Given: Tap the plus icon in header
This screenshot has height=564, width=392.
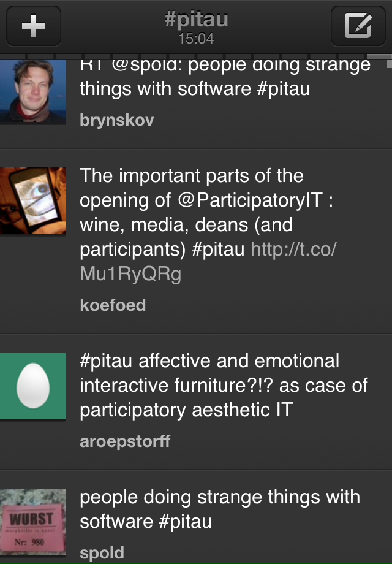Looking at the screenshot, I should point(33,26).
